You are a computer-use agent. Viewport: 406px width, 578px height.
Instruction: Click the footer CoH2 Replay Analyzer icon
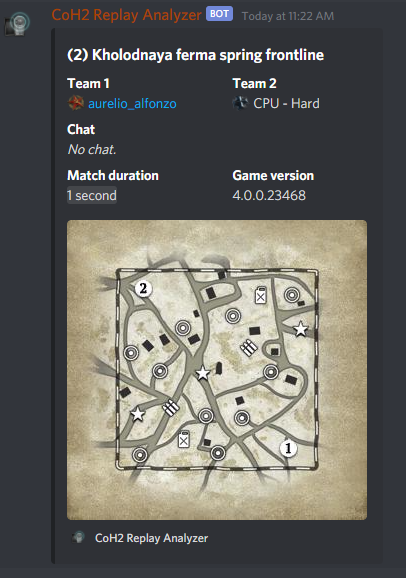pyautogui.click(x=78, y=537)
